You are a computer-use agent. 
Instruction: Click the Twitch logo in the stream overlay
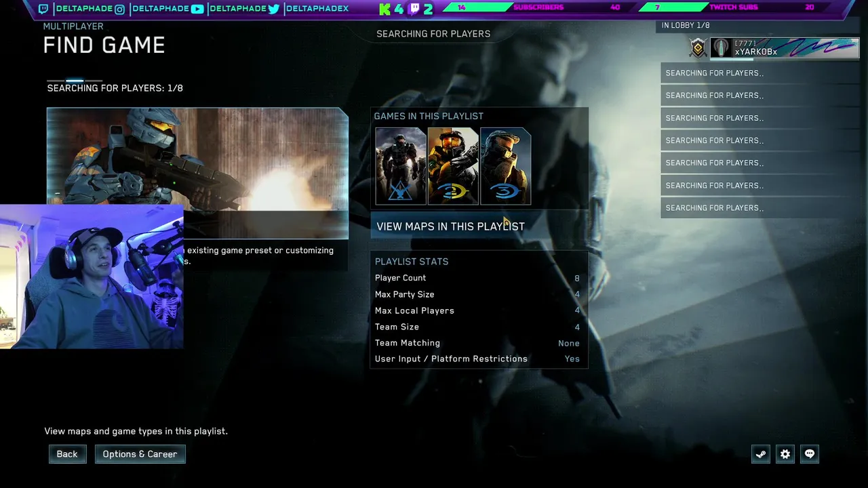[43, 9]
